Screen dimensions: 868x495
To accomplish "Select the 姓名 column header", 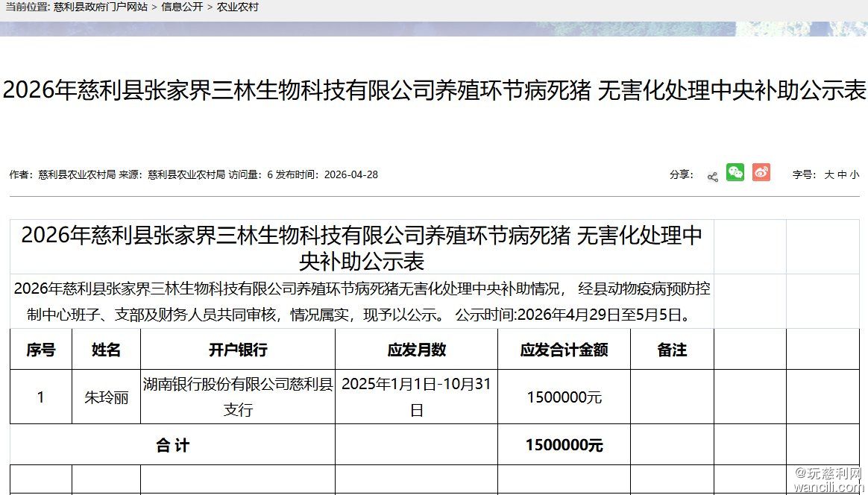I will tap(106, 350).
